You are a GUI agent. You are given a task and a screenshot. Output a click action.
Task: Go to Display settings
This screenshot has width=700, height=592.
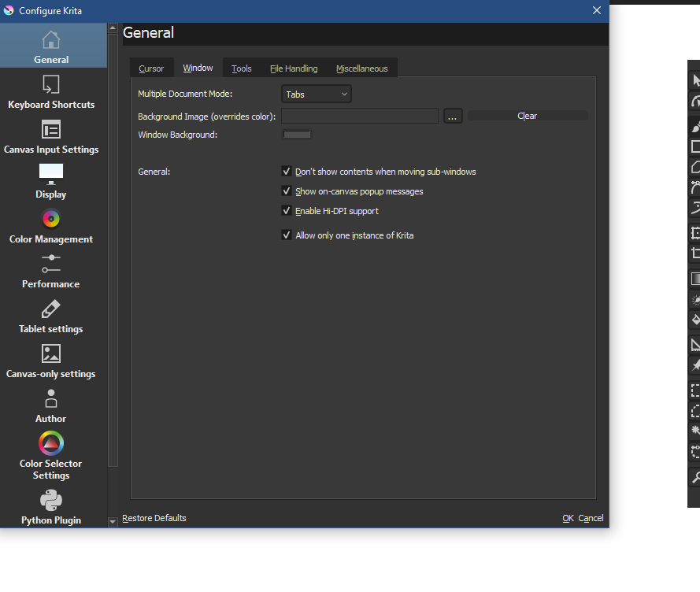pos(51,182)
